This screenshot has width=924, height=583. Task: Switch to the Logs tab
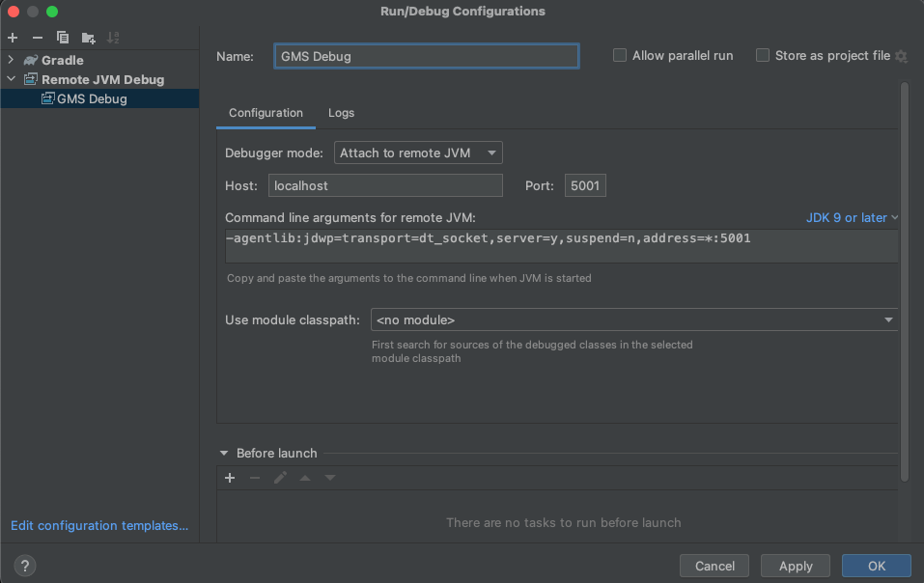(341, 113)
